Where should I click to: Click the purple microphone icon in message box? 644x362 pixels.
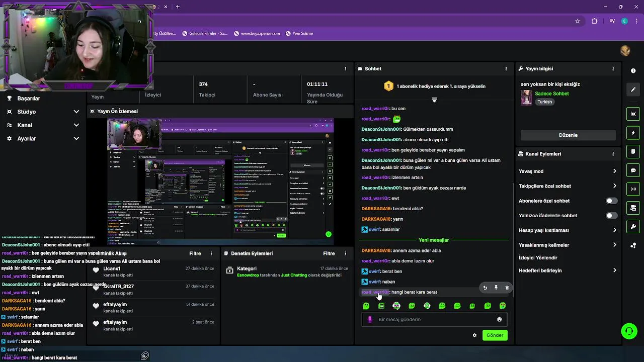click(x=370, y=319)
